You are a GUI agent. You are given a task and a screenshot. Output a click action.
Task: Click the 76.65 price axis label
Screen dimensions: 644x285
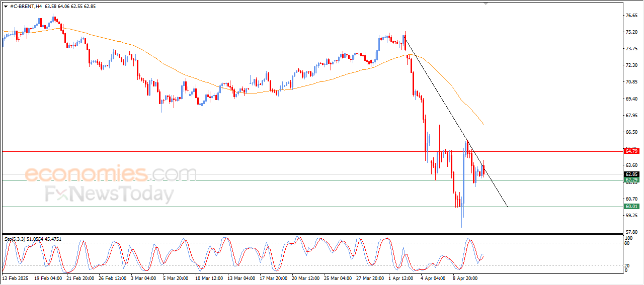[x=631, y=16]
